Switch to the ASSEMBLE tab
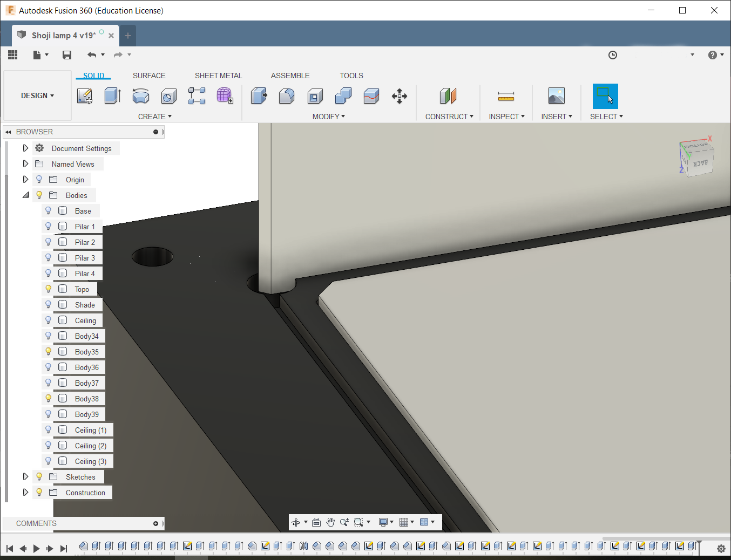 point(290,76)
